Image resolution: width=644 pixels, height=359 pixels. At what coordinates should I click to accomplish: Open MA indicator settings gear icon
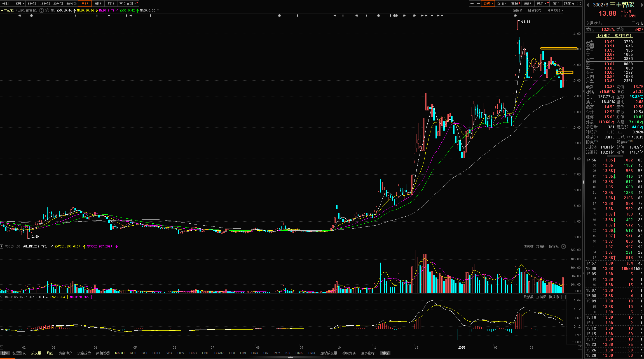coord(47,10)
